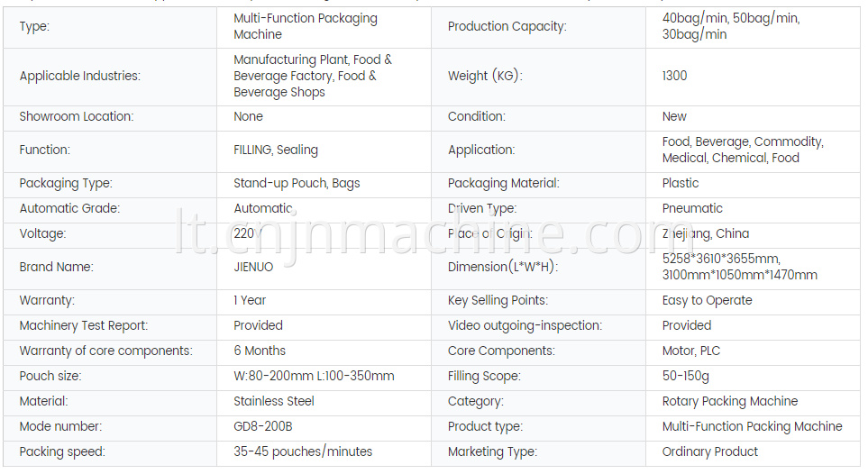Click the 'Pneumatic' driven type value

(x=692, y=209)
